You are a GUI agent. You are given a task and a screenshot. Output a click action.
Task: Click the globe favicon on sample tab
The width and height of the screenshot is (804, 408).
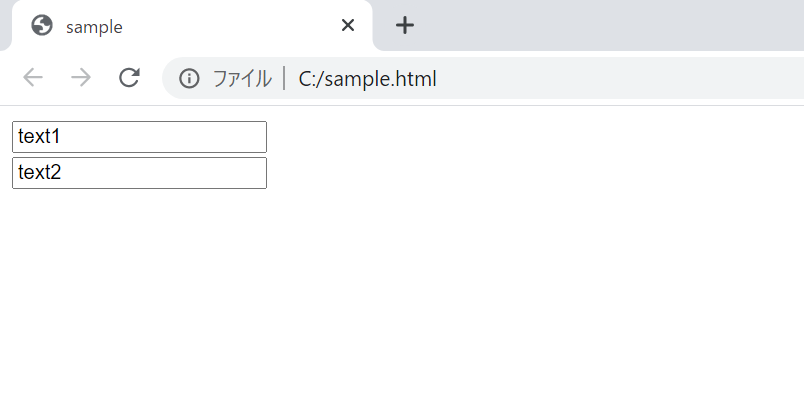42,26
